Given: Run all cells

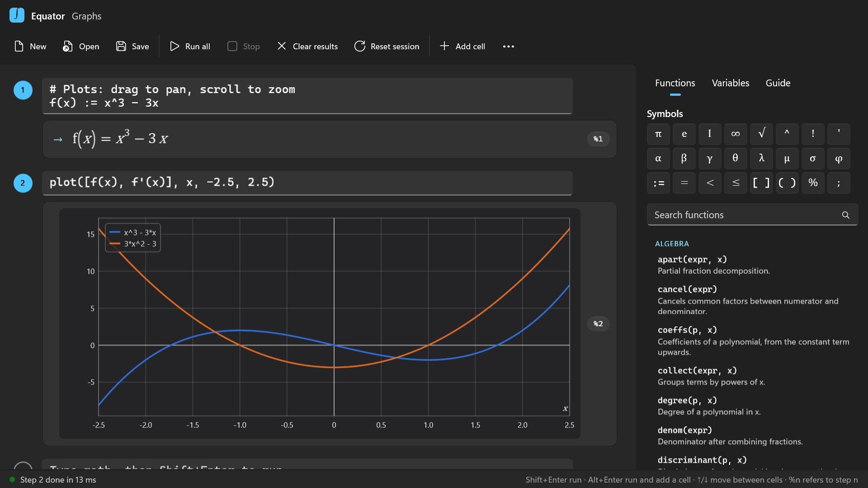Looking at the screenshot, I should 190,46.
